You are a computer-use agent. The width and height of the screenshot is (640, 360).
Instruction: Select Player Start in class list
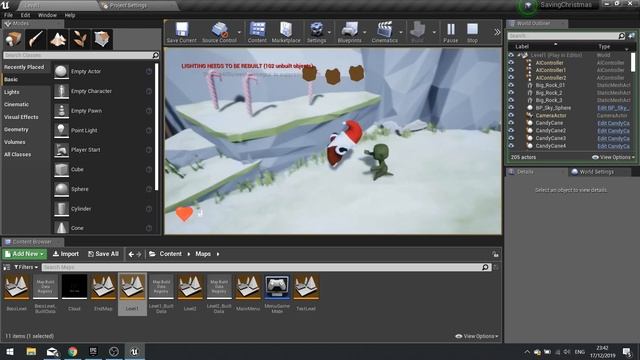(x=103, y=150)
